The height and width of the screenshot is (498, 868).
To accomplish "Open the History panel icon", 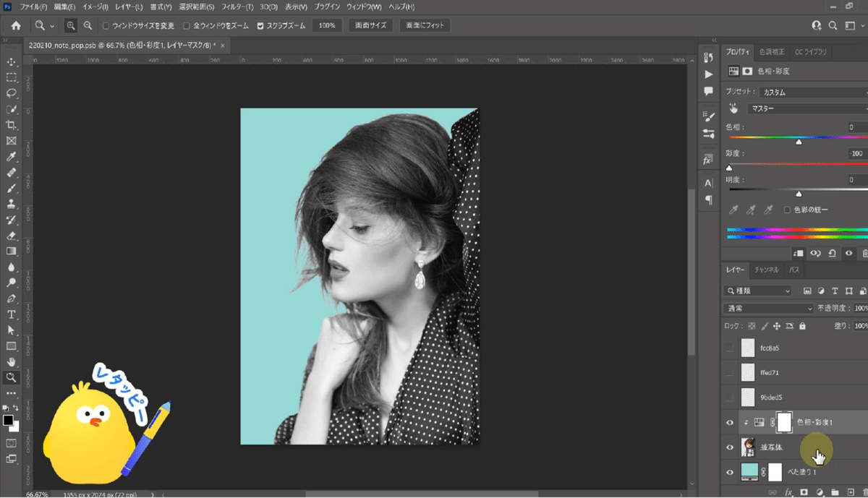I will pyautogui.click(x=709, y=56).
